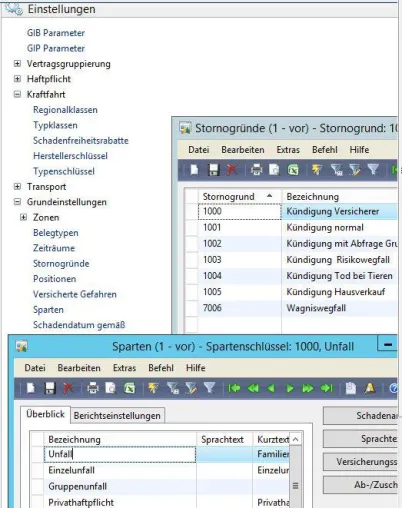Click the red delete icon in Sparten toolbar
Image resolution: width=402 pixels, height=508 pixels.
tap(68, 388)
